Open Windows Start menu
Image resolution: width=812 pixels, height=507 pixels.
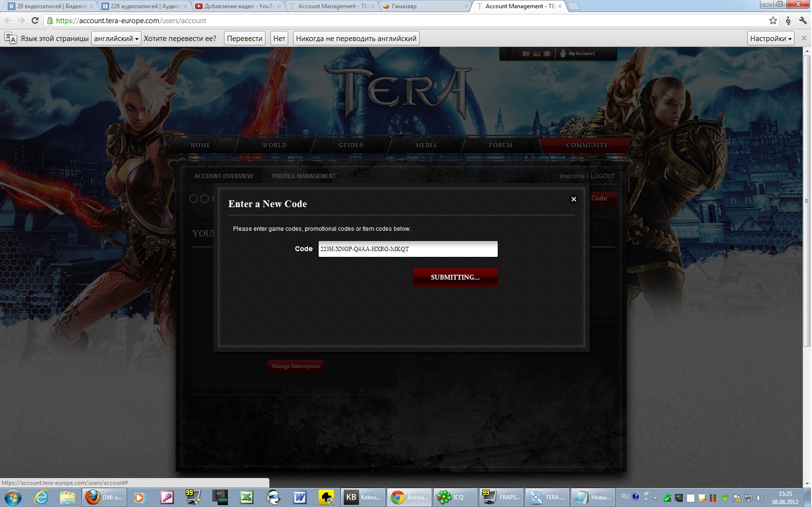point(13,497)
